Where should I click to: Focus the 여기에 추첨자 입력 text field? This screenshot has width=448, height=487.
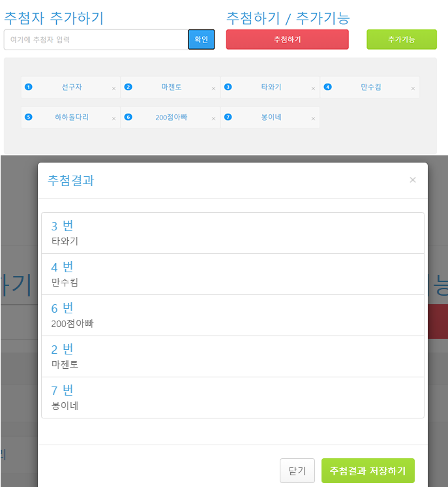tap(96, 40)
